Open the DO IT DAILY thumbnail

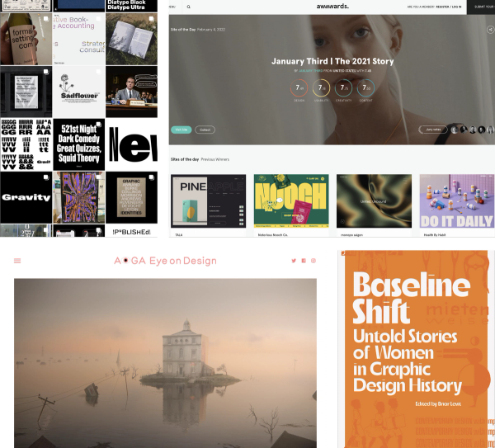457,200
